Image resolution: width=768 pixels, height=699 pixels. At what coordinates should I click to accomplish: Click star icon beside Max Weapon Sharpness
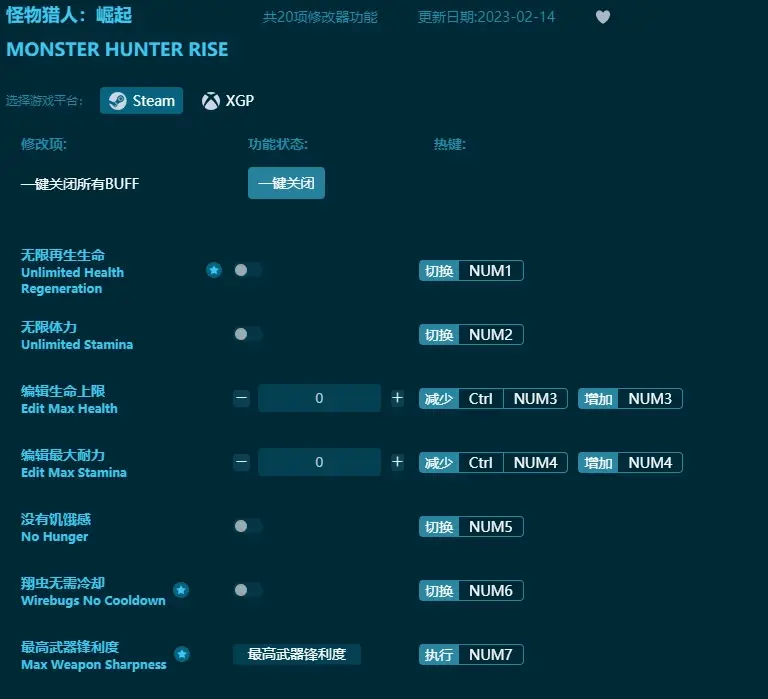(x=182, y=654)
